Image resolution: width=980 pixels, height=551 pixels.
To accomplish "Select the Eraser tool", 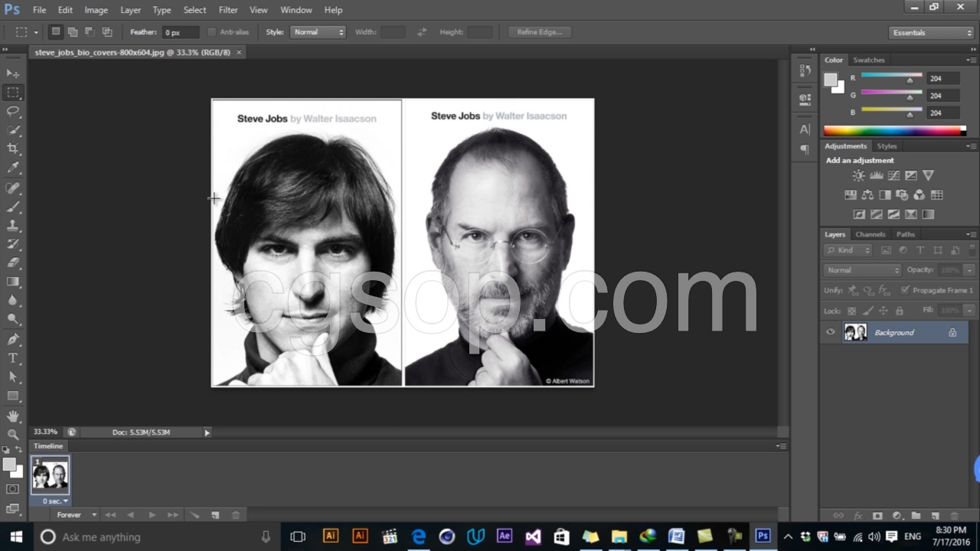I will point(13,262).
